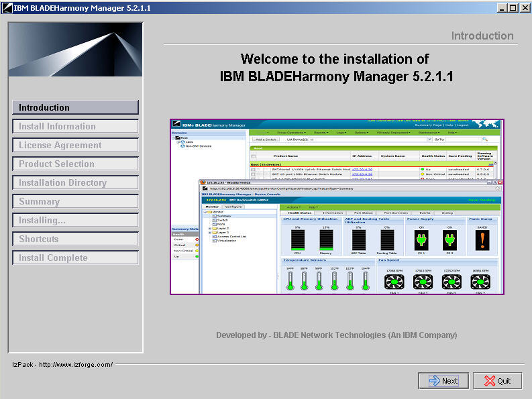Click the 'Welcome to the installation of' text
This screenshot has width=532, height=399.
point(335,59)
